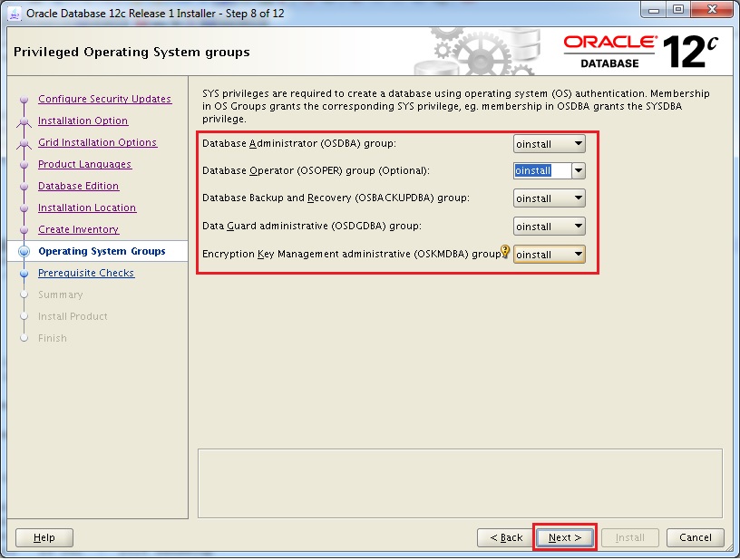Click the Java installer icon in title bar
The height and width of the screenshot is (560, 740).
click(15, 12)
